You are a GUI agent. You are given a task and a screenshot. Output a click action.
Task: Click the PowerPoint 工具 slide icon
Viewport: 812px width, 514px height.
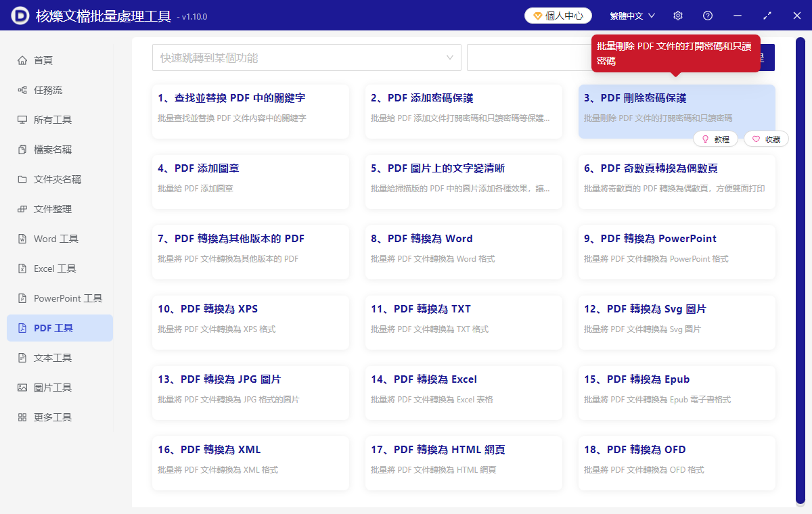click(x=22, y=298)
